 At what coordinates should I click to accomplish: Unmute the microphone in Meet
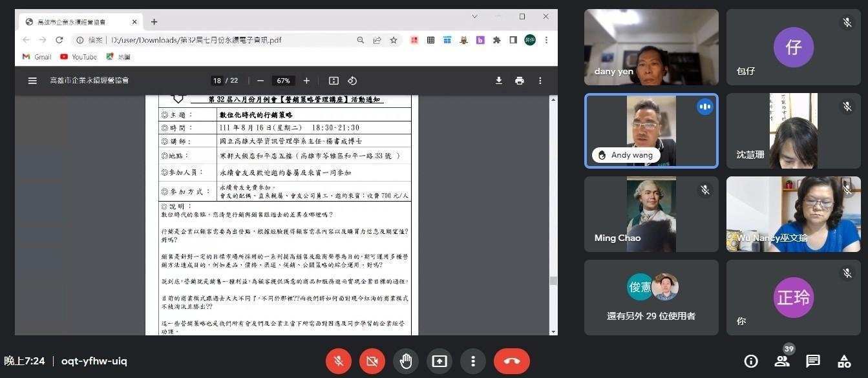point(339,361)
